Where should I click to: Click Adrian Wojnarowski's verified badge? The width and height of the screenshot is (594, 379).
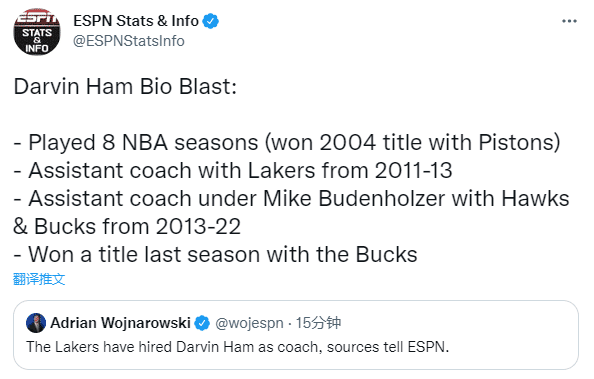coord(202,323)
